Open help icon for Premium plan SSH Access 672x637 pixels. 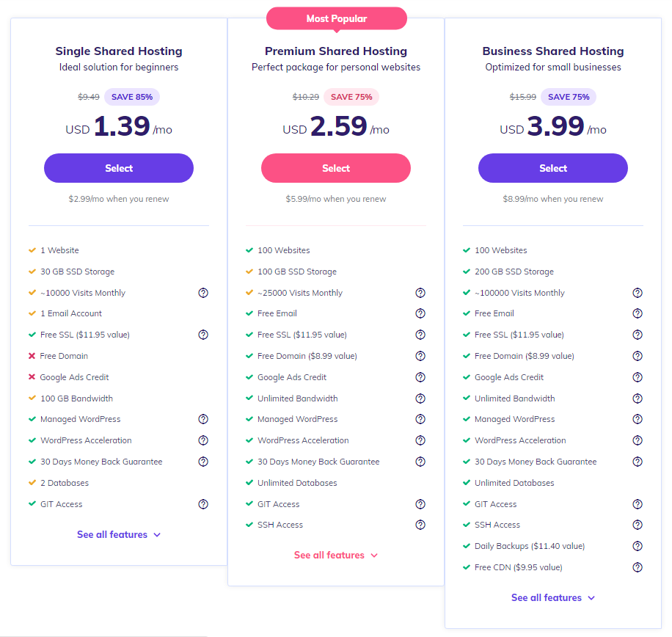[420, 525]
